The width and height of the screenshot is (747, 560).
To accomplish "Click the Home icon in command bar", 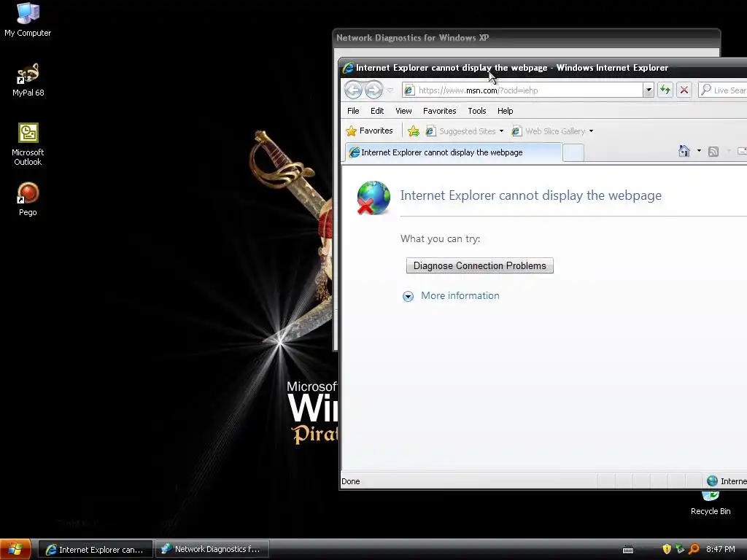I will point(684,152).
